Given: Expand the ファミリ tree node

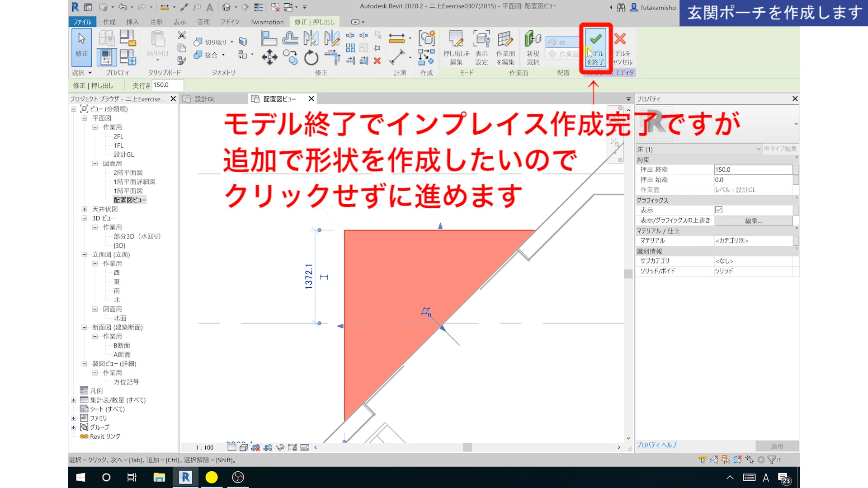Looking at the screenshot, I should 74,418.
